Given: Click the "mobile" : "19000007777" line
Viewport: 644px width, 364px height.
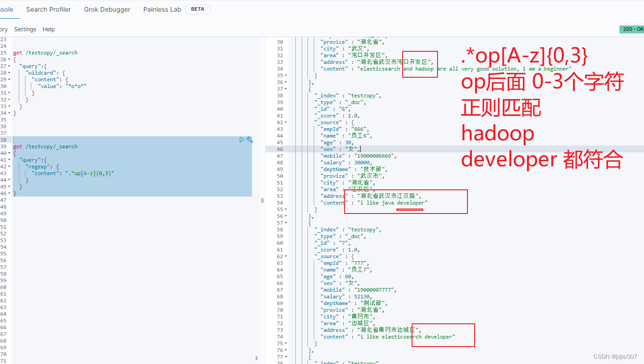Looking at the screenshot, I should point(359,290).
